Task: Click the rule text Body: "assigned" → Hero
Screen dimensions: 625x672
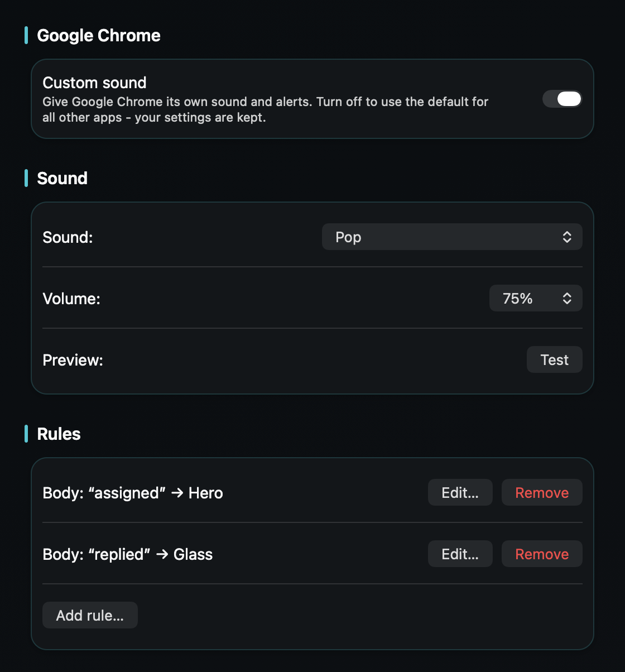Action: point(133,493)
